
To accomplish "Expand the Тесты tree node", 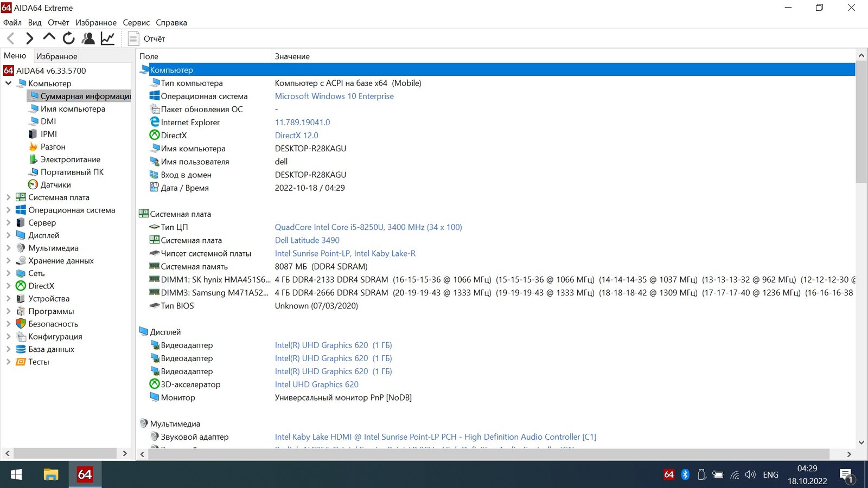I will (8, 362).
